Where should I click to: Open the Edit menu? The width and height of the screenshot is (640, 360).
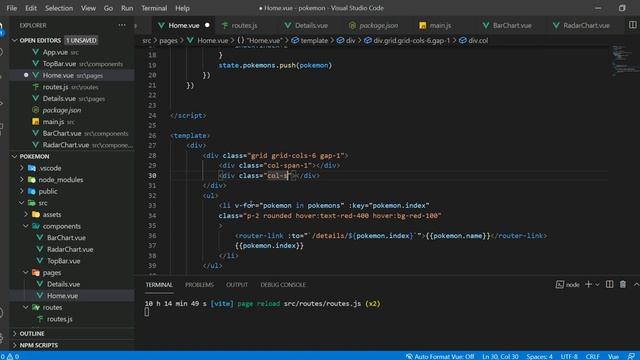(31, 8)
